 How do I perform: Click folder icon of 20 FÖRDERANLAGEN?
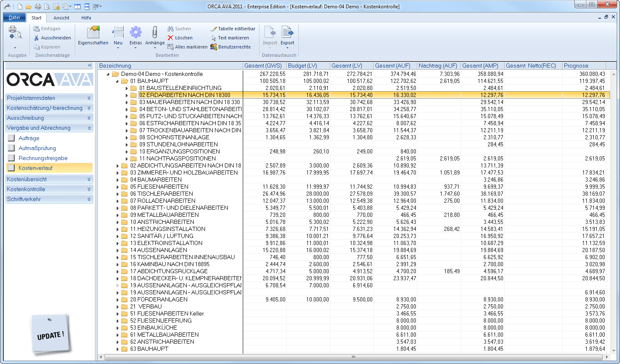pos(124,299)
